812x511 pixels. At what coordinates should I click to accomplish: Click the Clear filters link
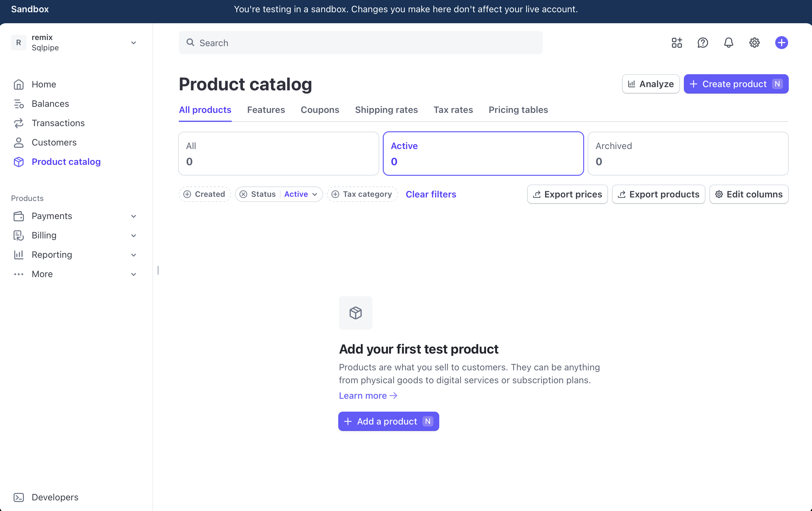click(x=431, y=194)
